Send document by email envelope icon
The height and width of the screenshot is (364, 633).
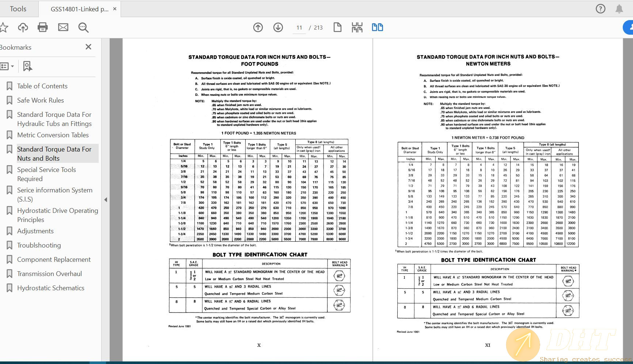click(x=63, y=27)
